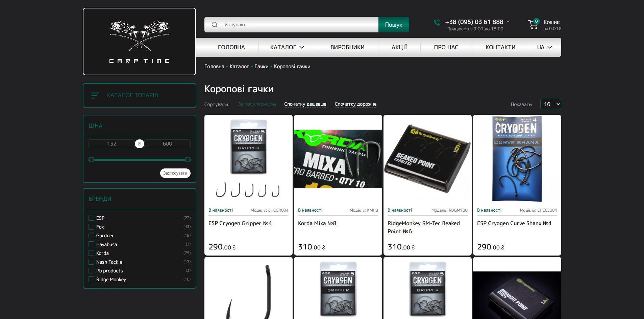
Task: Open the UA language selector
Action: (x=544, y=47)
